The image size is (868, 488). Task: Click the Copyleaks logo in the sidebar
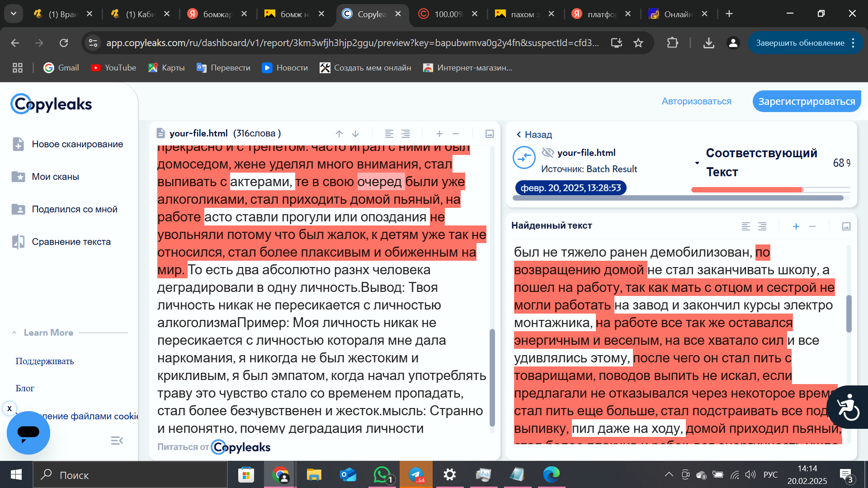click(51, 104)
